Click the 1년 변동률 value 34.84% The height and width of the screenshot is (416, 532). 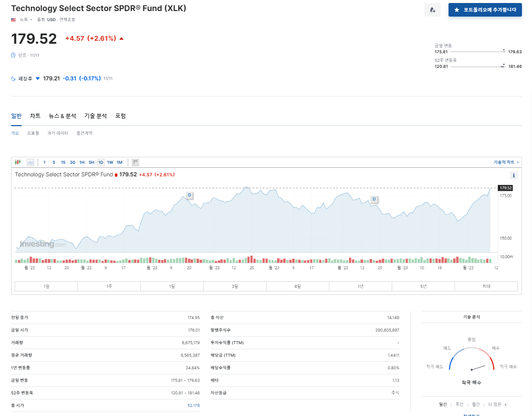(x=193, y=368)
